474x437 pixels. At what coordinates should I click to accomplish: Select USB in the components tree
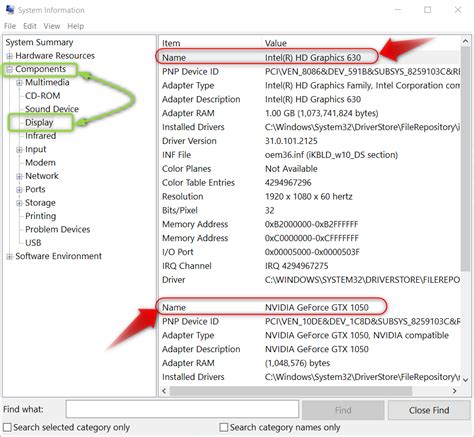click(33, 243)
